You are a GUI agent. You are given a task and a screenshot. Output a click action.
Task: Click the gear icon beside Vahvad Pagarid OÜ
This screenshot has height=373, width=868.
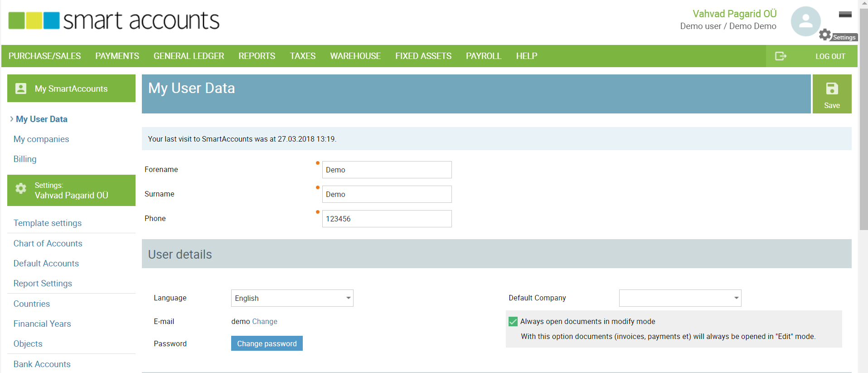click(21, 188)
